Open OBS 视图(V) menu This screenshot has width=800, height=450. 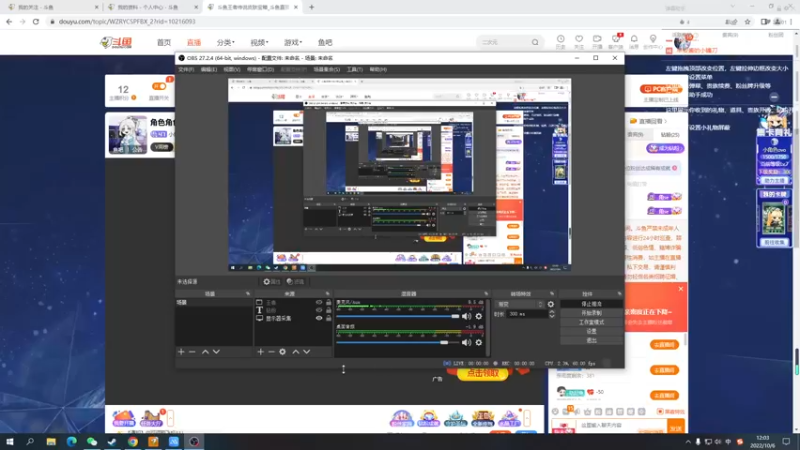click(232, 69)
